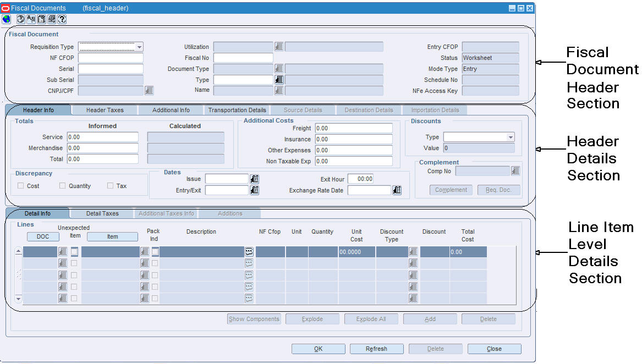Open the Entry/Exit date calendar icon

(254, 190)
